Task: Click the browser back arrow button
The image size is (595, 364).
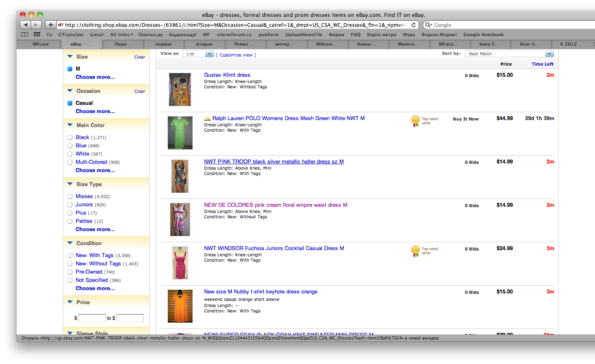Action: pyautogui.click(x=26, y=25)
